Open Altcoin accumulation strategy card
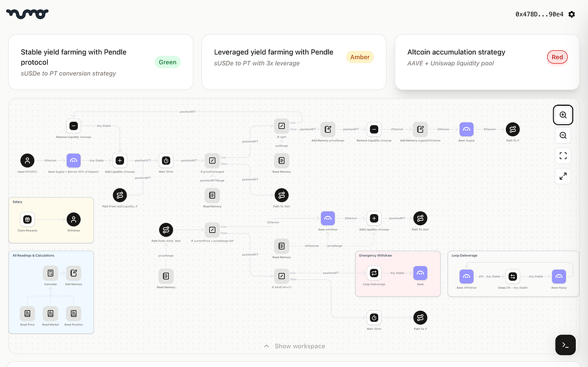Viewport: 588px width, 367px height. 487,62
